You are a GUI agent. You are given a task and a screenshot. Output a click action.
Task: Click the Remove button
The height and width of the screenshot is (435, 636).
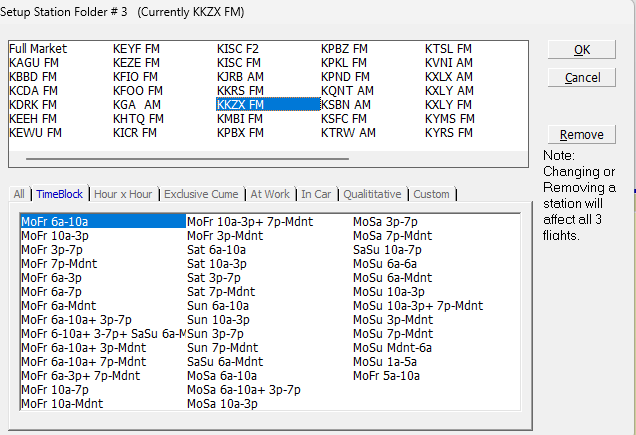[582, 134]
